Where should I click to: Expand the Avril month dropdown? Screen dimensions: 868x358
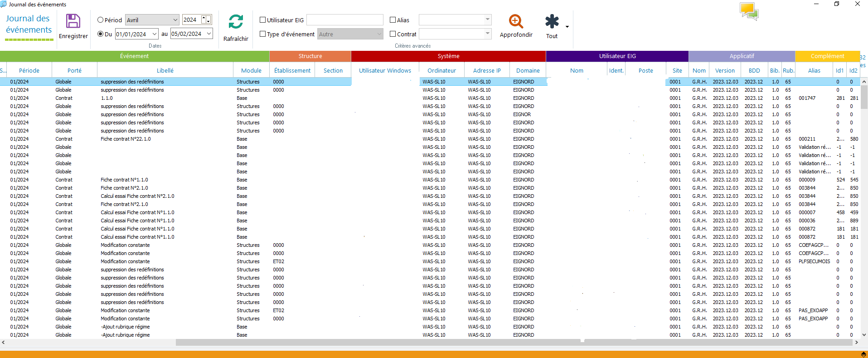point(175,20)
